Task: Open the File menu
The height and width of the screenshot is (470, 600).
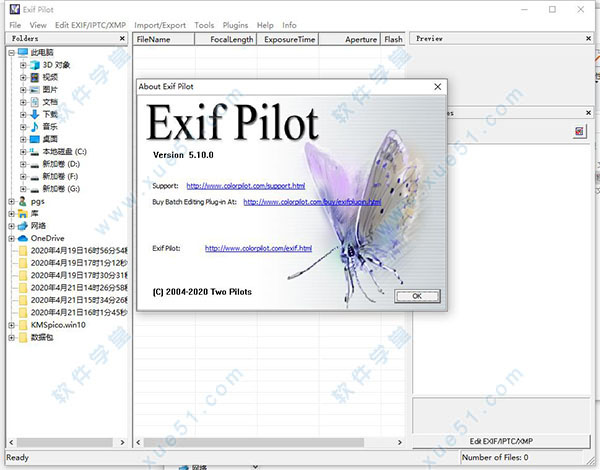Action: [15, 25]
